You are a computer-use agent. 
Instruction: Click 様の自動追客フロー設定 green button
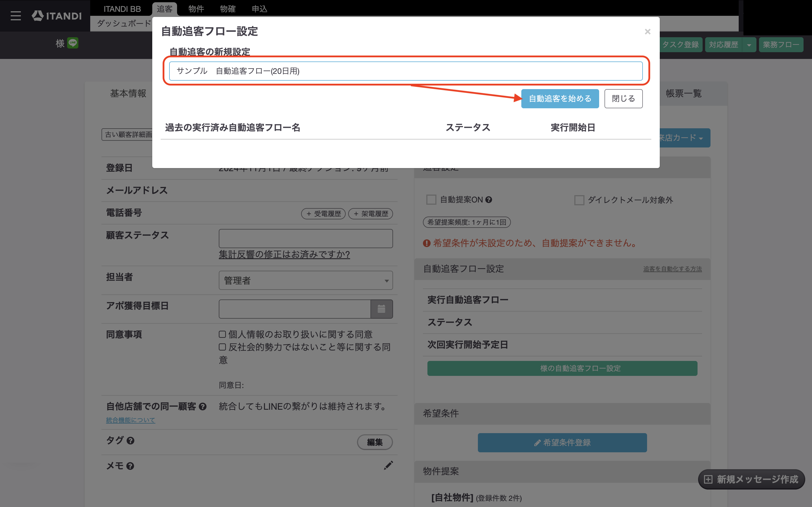pyautogui.click(x=562, y=368)
